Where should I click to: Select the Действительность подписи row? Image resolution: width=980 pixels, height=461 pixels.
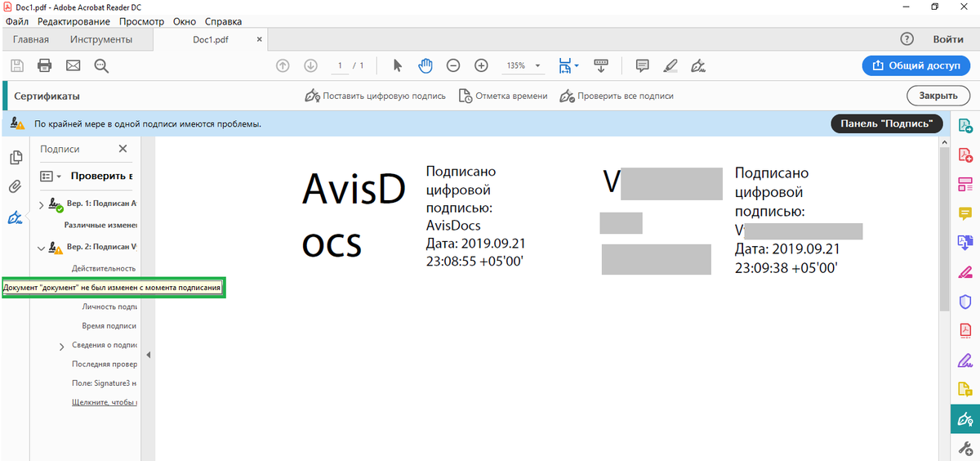[104, 268]
